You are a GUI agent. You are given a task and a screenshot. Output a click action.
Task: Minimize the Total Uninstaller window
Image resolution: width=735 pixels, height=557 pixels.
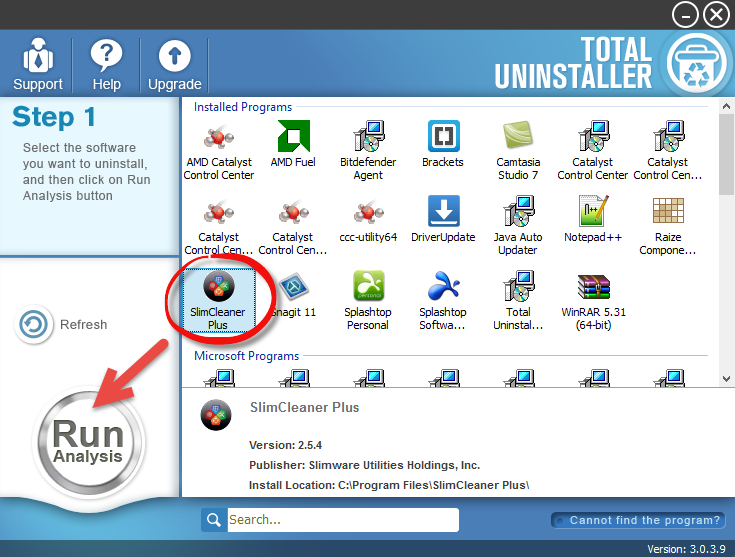(685, 15)
